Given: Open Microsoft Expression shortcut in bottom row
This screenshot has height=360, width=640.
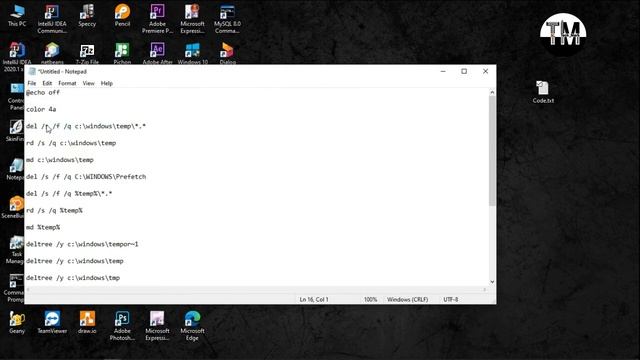Looking at the screenshot, I should pyautogui.click(x=157, y=326).
